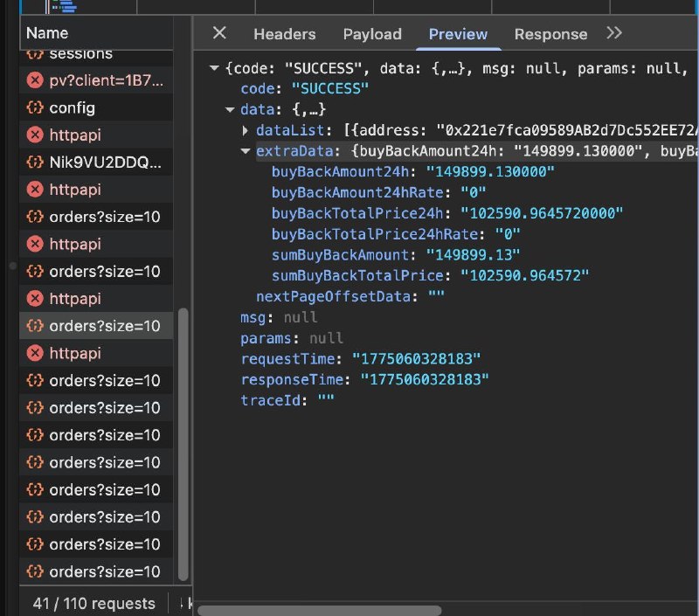This screenshot has height=616, width=699.
Task: Expand the dataList array
Action: [x=246, y=130]
